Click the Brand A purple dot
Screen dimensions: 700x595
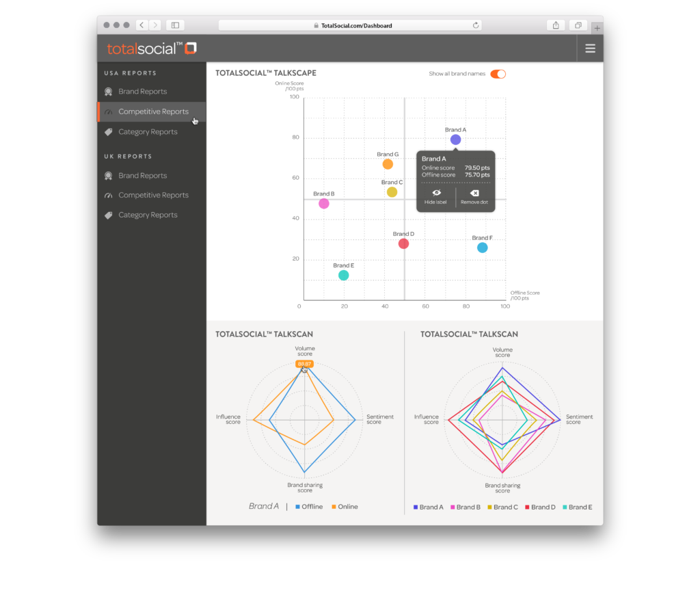pos(455,140)
